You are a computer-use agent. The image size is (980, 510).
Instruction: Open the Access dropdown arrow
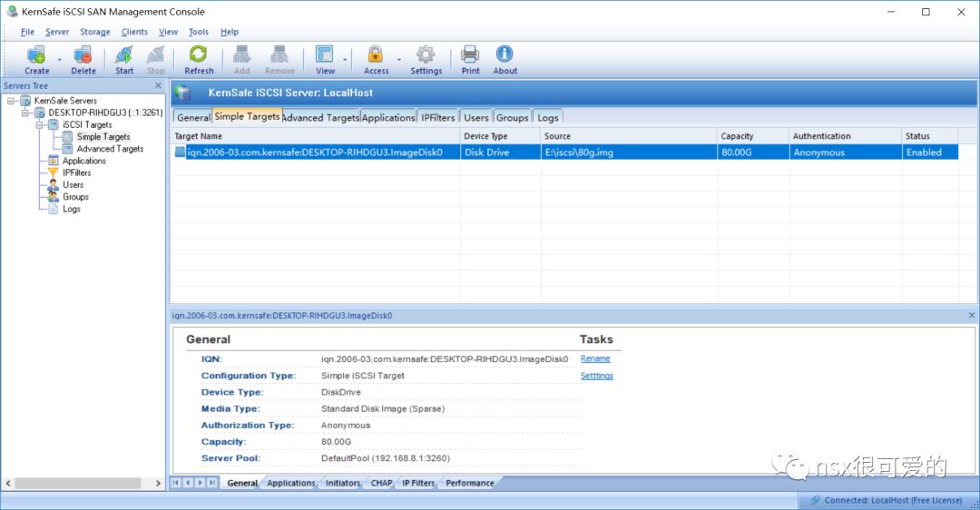point(398,60)
